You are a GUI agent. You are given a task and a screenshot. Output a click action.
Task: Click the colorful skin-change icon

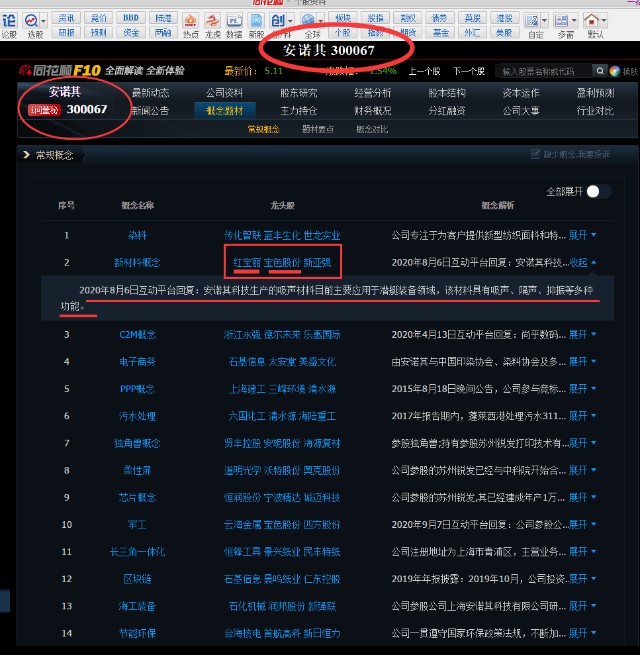pos(615,71)
